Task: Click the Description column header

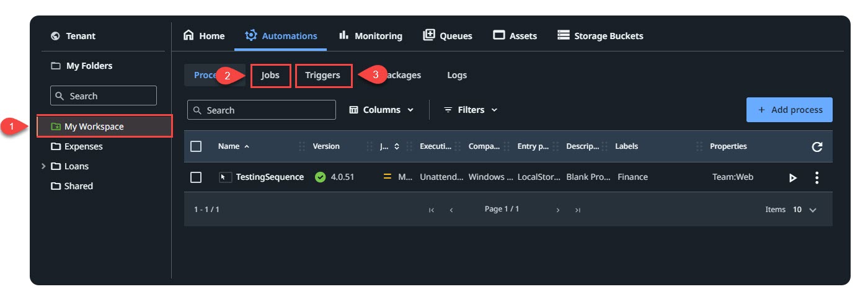Action: 583,146
